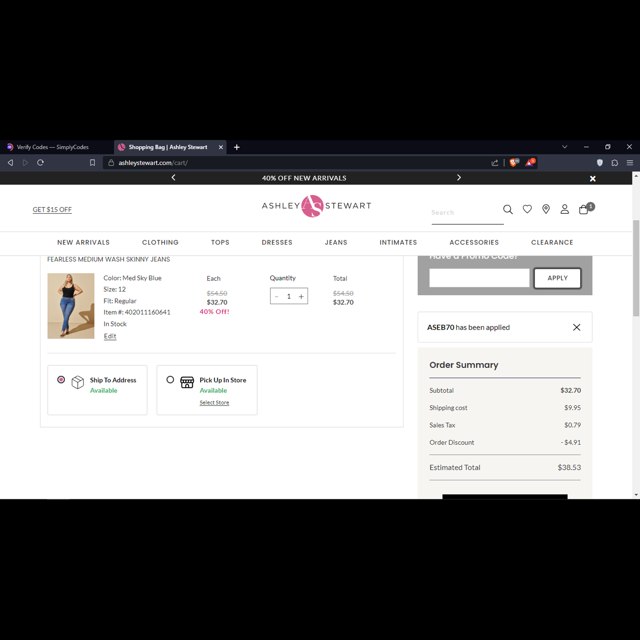
Task: Open Fearless Medium Wash Skinny Jeans title
Action: (x=109, y=259)
